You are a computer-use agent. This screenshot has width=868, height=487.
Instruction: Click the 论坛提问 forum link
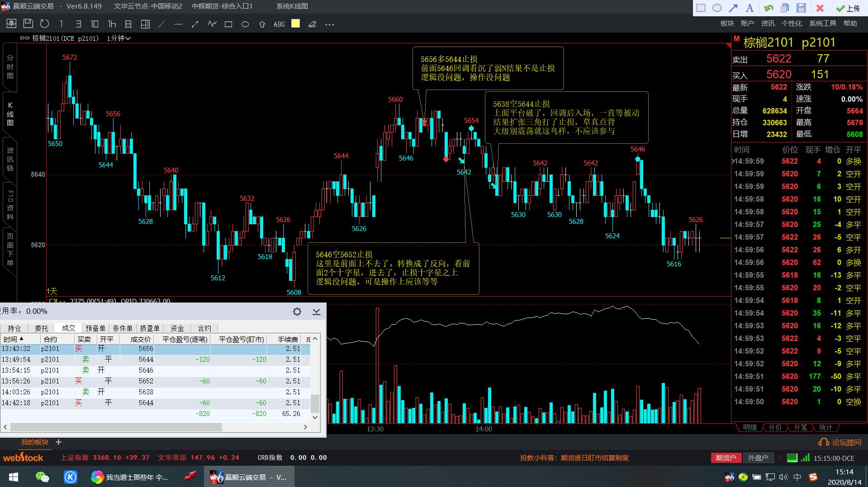840,442
